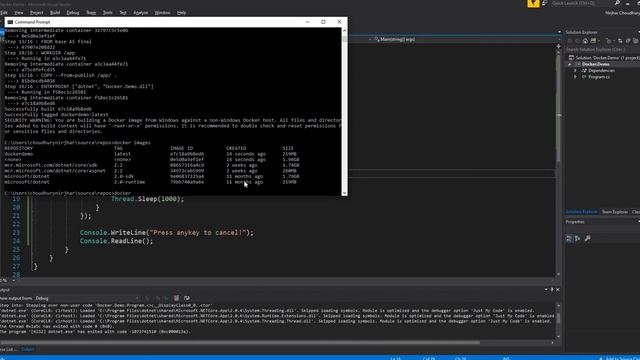This screenshot has width=640, height=360.
Task: Open the Help menu
Action: pos(182,13)
